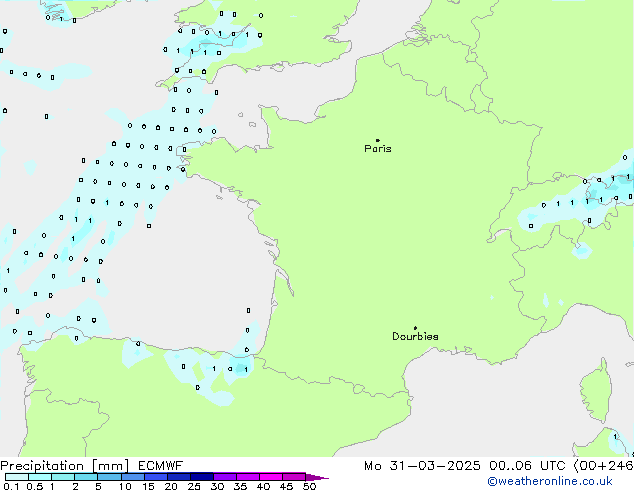Click the '(00+246' forecast offset text

pos(603,466)
